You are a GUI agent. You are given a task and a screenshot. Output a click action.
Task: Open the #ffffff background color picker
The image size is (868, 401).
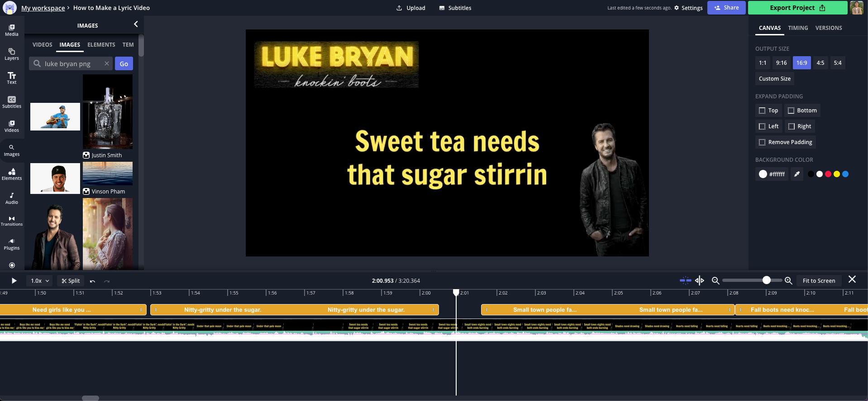pyautogui.click(x=772, y=174)
